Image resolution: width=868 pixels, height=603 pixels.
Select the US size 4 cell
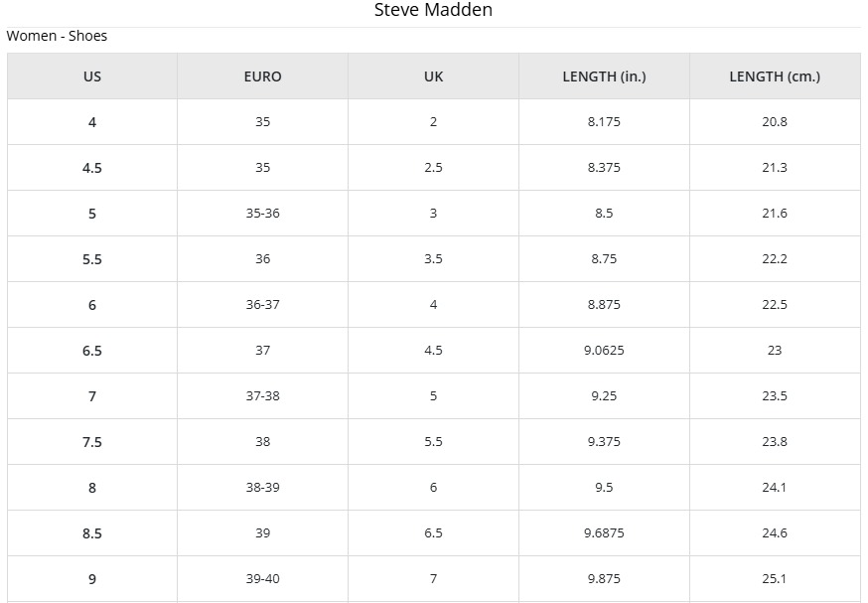pos(92,122)
